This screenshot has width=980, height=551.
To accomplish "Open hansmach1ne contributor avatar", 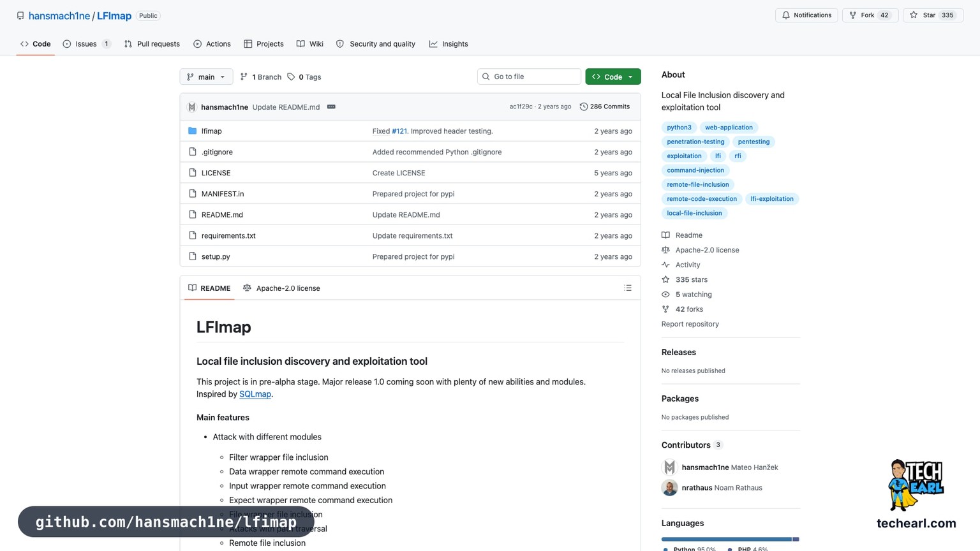I will pyautogui.click(x=669, y=467).
